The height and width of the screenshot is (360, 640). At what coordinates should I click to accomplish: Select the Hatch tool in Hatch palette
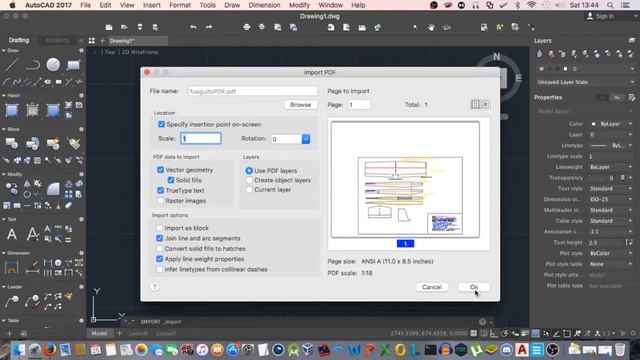12,110
